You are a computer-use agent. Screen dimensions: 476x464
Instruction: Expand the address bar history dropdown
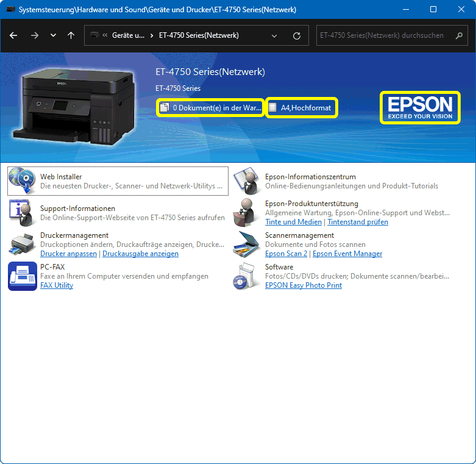274,35
